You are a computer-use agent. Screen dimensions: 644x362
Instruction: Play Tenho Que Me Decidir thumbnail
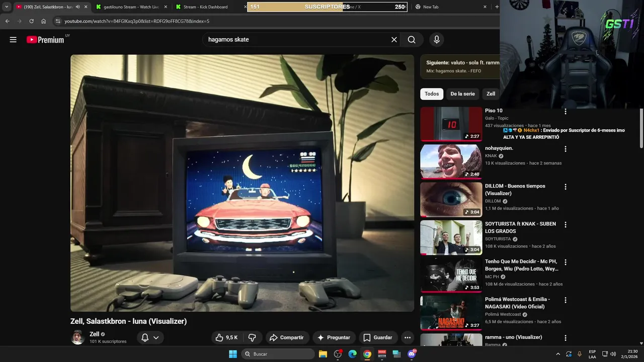coord(451,275)
